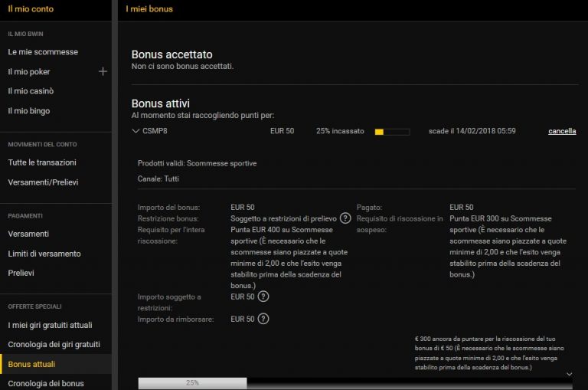Select Versamenti/Prelievi in account movements
The height and width of the screenshot is (390, 588).
(x=43, y=182)
